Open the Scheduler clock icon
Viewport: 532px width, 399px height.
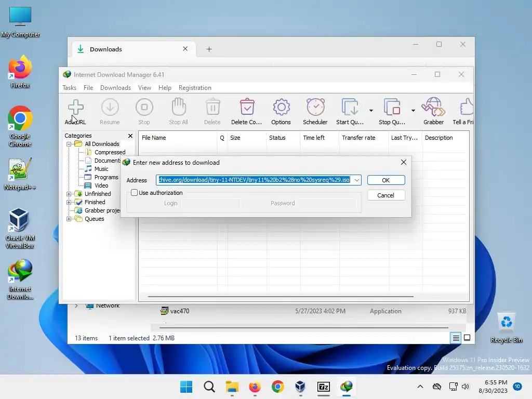point(315,107)
